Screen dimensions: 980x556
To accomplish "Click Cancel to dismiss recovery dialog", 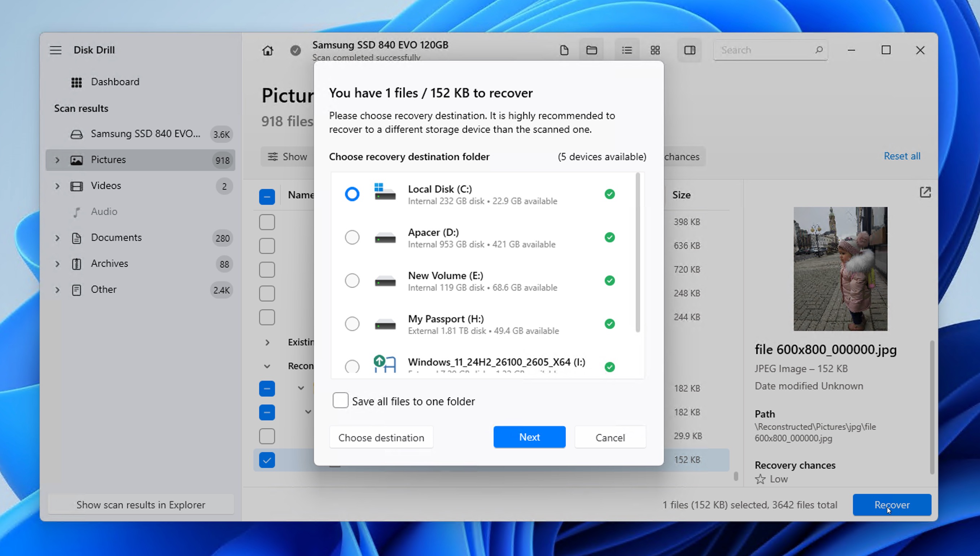I will [x=610, y=437].
